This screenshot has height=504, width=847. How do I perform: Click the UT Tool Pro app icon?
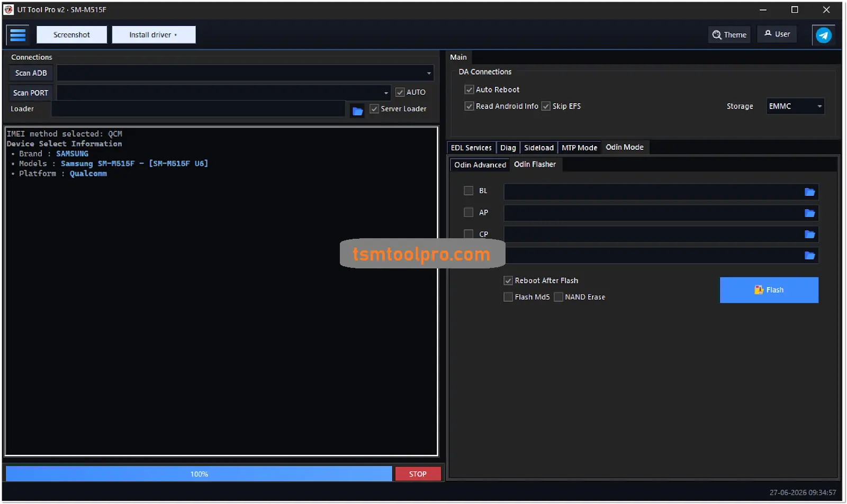tap(8, 10)
